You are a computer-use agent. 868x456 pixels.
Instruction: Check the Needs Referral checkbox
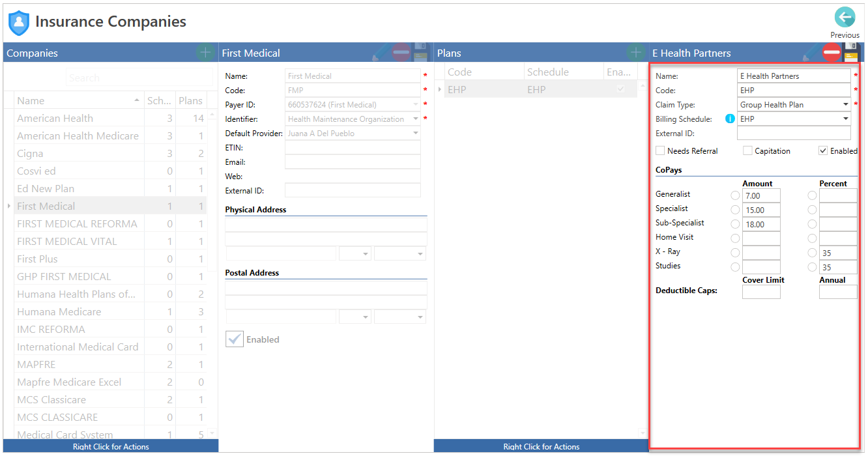click(x=660, y=150)
